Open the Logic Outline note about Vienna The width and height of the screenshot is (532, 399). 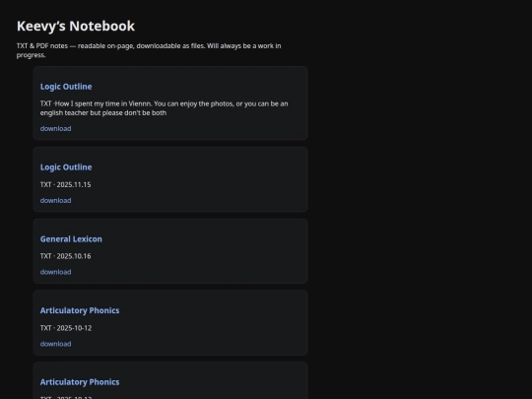(66, 87)
